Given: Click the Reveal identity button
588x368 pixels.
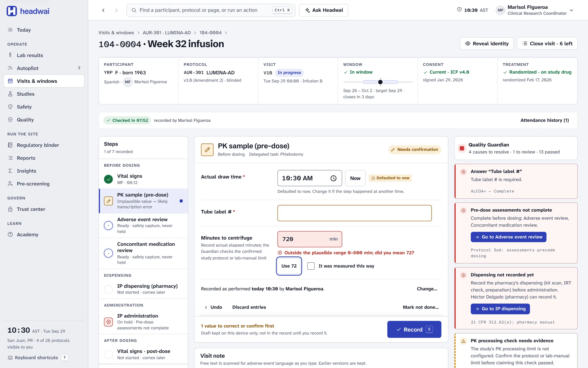Looking at the screenshot, I should coord(487,44).
